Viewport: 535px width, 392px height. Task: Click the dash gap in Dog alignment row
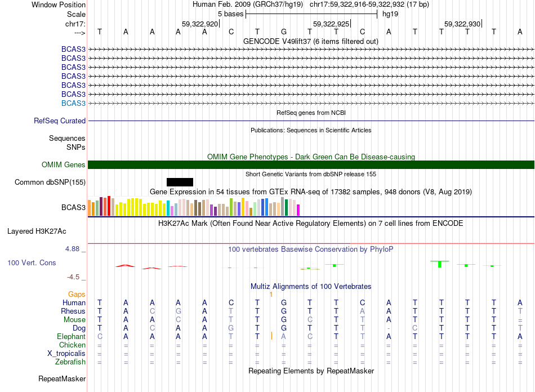click(x=389, y=328)
